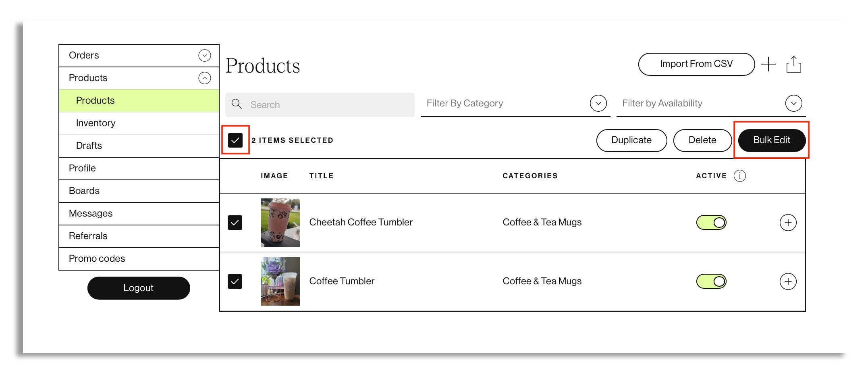Click the search magnifier icon
The width and height of the screenshot is (868, 373).
click(237, 104)
